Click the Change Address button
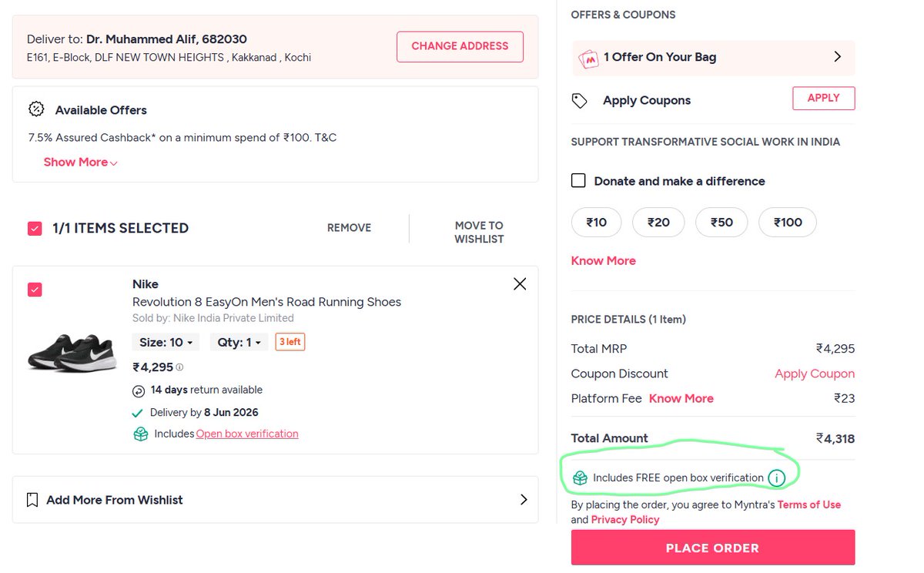Image resolution: width=924 pixels, height=573 pixels. [x=460, y=46]
